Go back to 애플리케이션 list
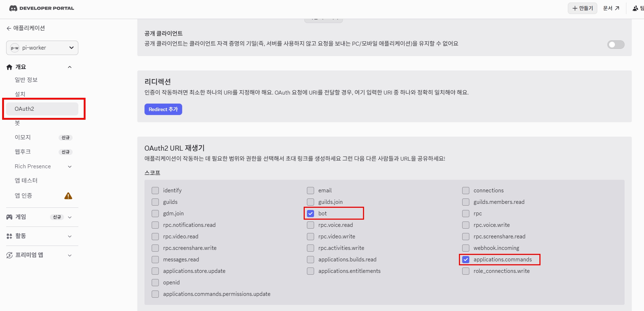 click(x=26, y=28)
